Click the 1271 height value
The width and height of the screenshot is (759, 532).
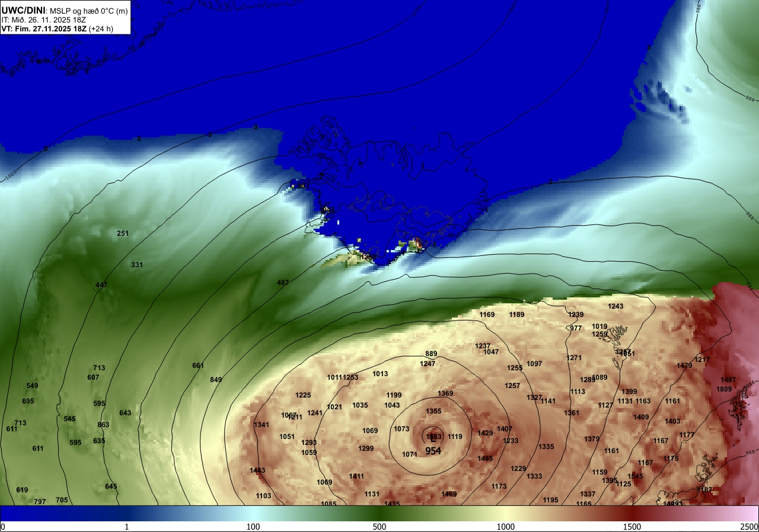tap(574, 358)
